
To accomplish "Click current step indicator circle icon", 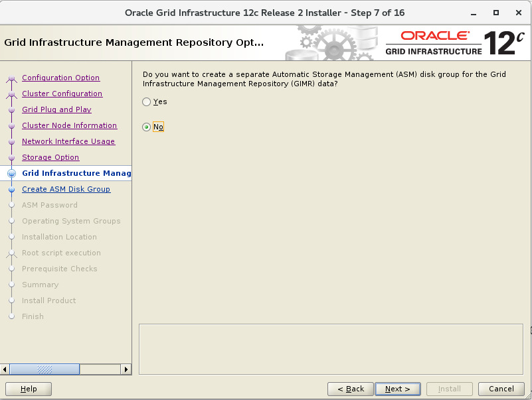I will [x=11, y=173].
